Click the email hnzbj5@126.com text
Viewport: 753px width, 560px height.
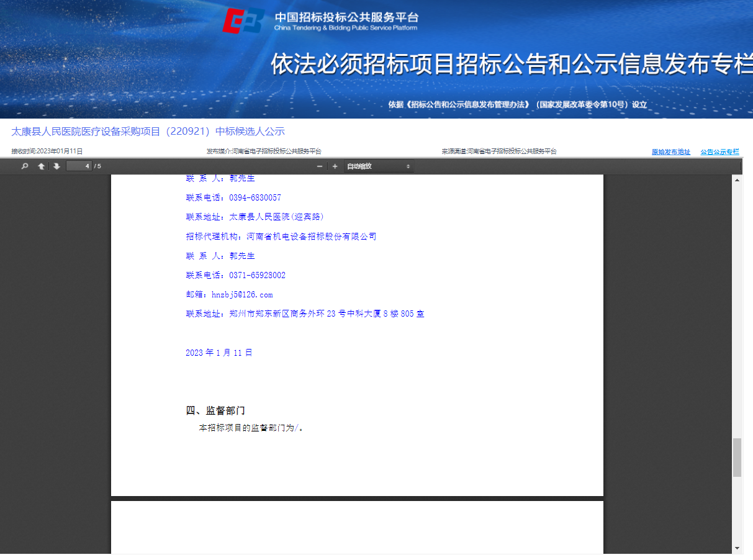(x=241, y=295)
